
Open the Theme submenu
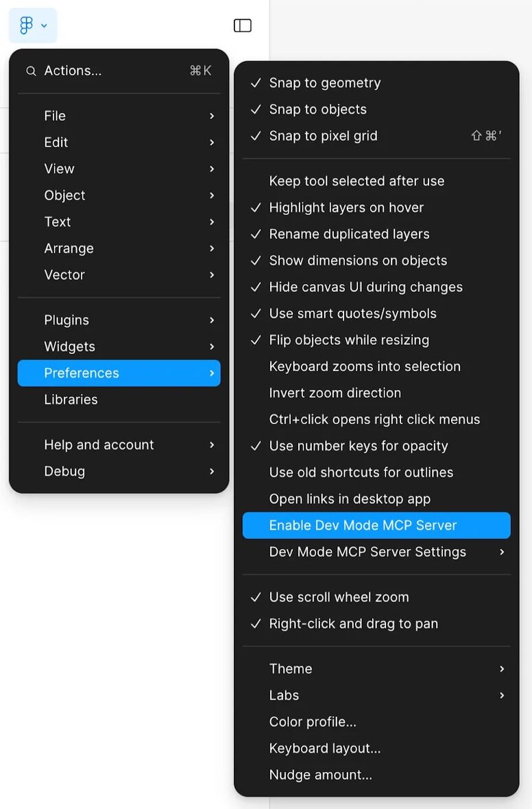[291, 668]
